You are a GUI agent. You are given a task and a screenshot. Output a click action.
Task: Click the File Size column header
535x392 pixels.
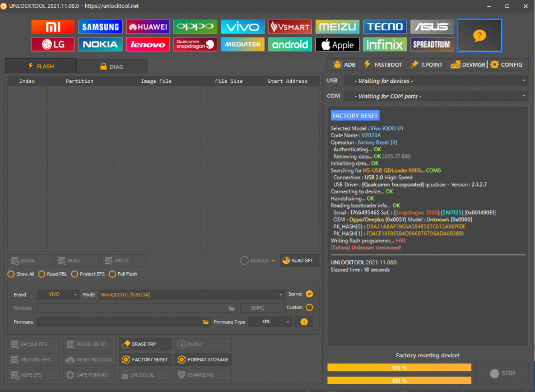pyautogui.click(x=229, y=81)
